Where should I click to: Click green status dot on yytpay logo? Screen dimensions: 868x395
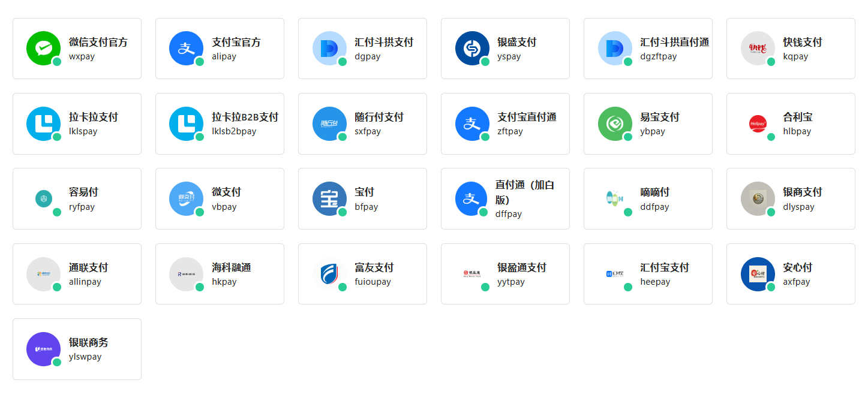click(485, 287)
